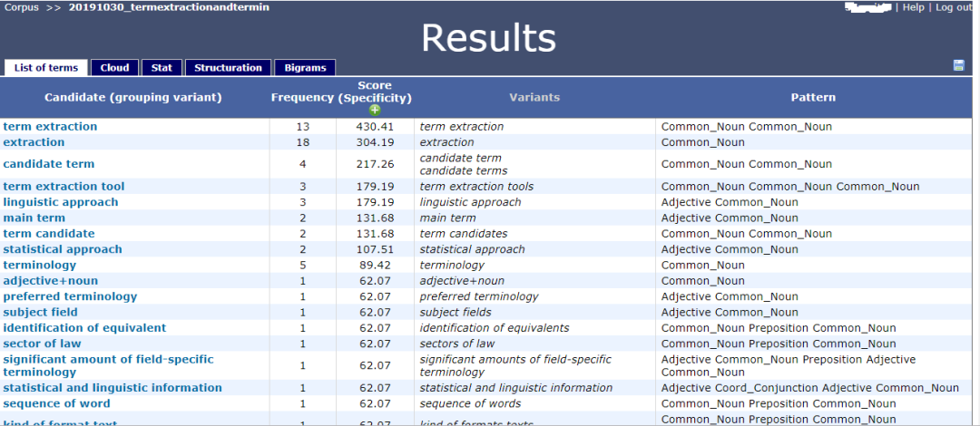Click variant 'sequence of words'
Screen dimensions: 980x426
tap(470, 403)
